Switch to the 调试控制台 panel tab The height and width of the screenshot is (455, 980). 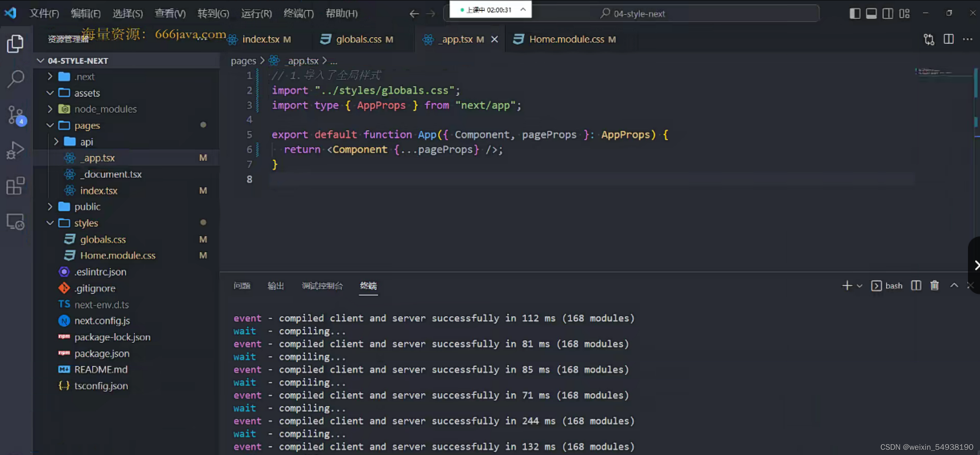(322, 286)
